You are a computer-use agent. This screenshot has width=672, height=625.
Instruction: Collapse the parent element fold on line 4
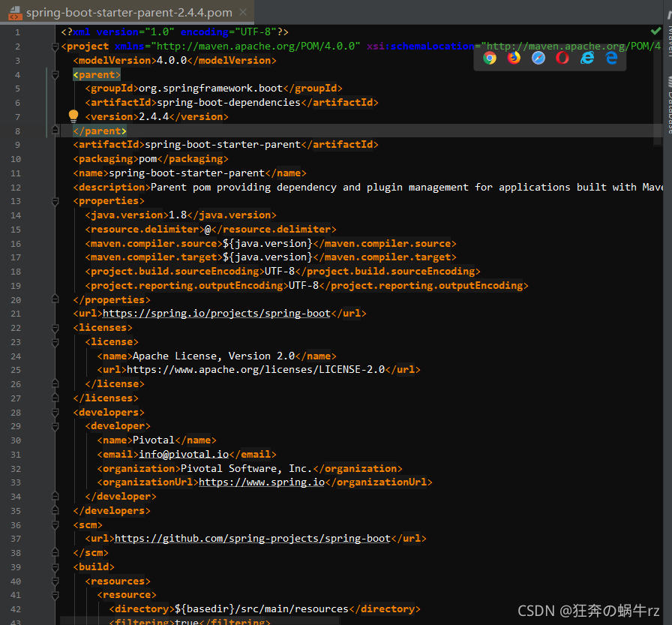pyautogui.click(x=55, y=74)
